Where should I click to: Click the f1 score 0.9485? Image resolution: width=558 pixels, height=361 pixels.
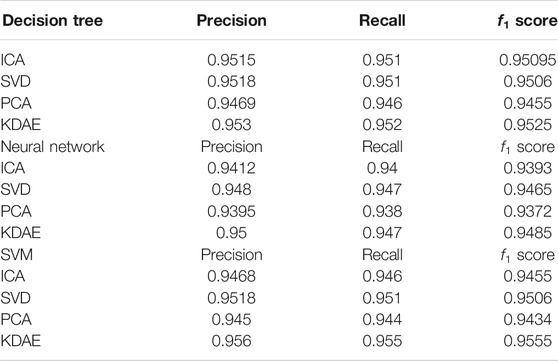[x=527, y=233]
